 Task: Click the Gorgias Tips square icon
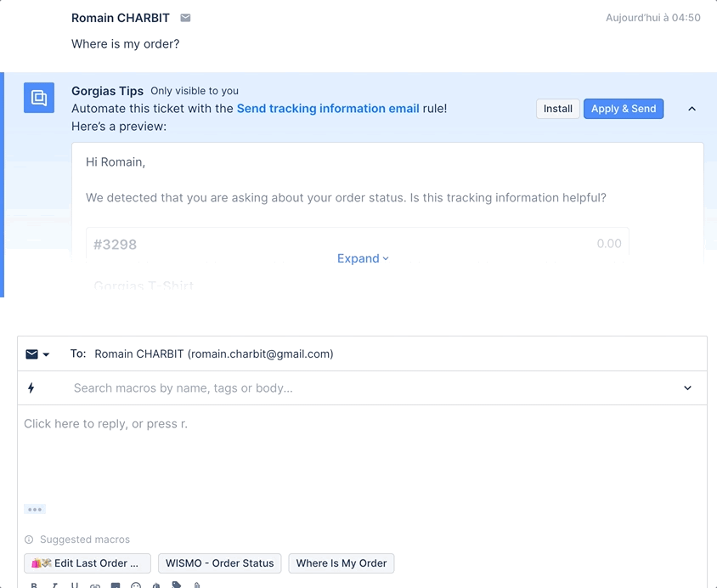pyautogui.click(x=39, y=98)
